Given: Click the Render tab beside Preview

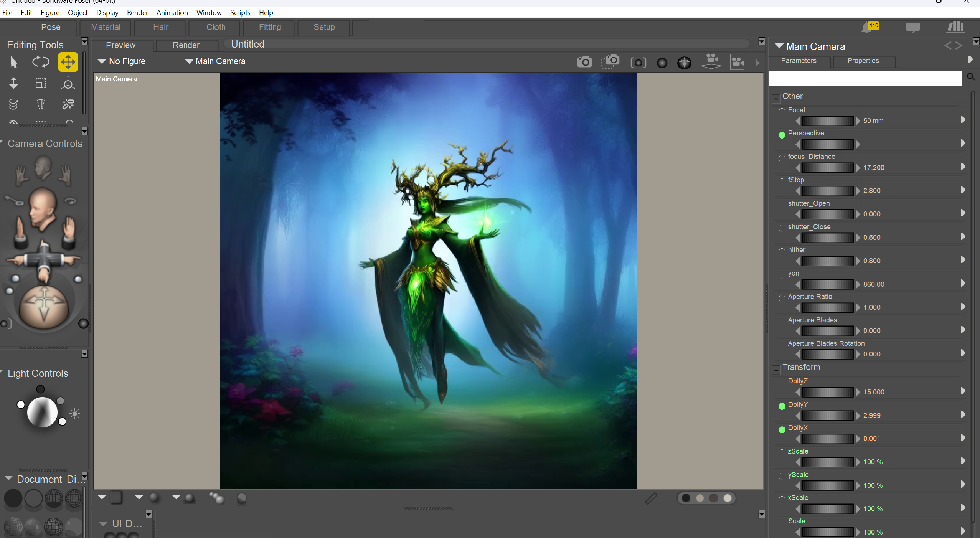Looking at the screenshot, I should pyautogui.click(x=186, y=45).
